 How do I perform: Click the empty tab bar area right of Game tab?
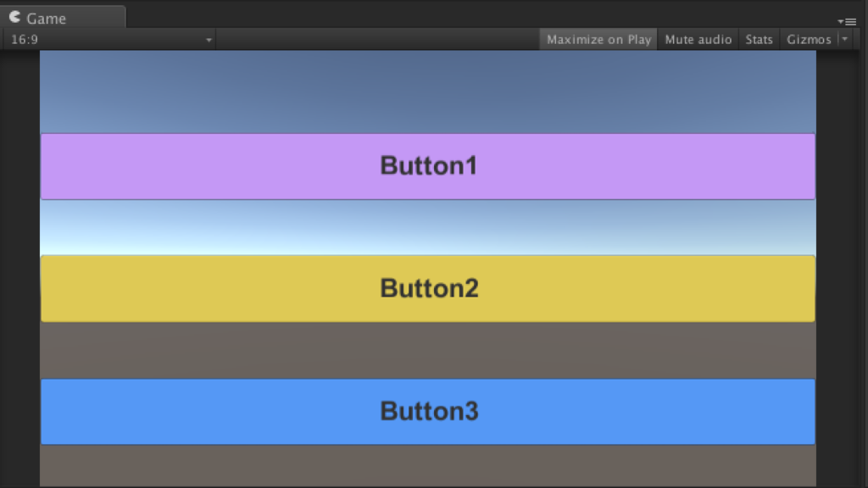click(x=475, y=17)
